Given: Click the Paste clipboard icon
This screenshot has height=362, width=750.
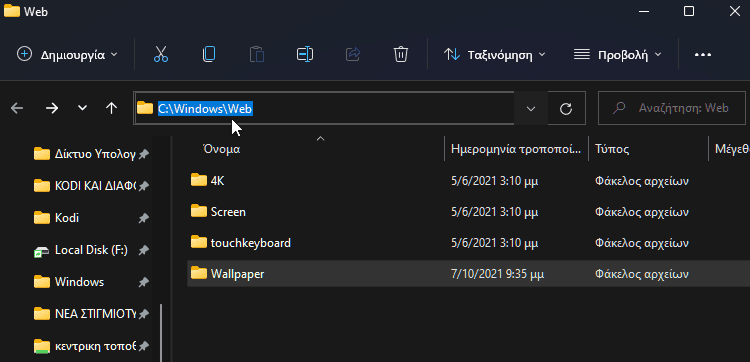Looking at the screenshot, I should 257,54.
